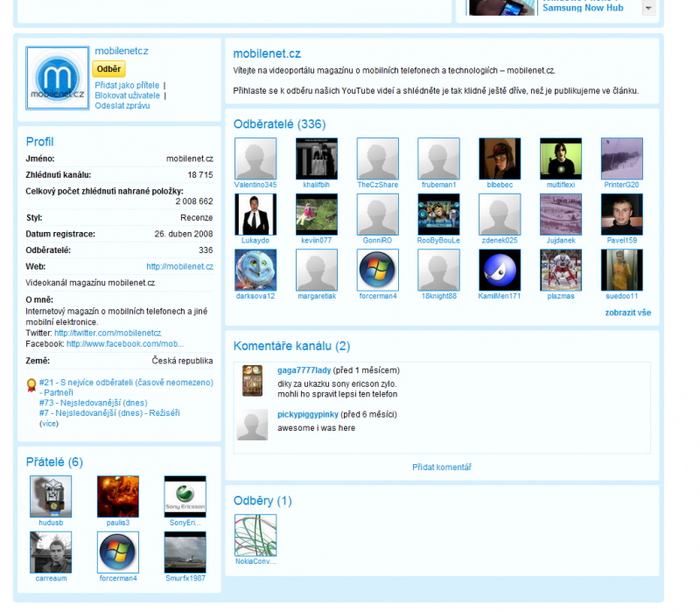Viewport: 700px width, 612px height.
Task: Click forcerman4 Windows logo avatar in subscribers
Action: 377,271
